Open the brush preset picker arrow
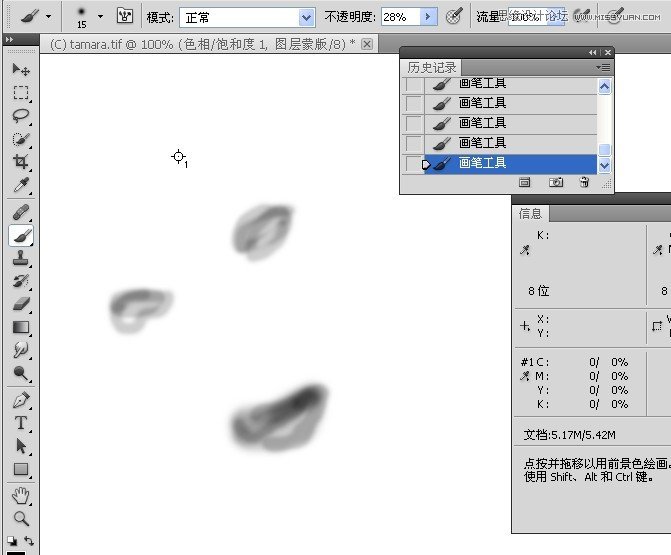This screenshot has width=671, height=555. coord(100,17)
